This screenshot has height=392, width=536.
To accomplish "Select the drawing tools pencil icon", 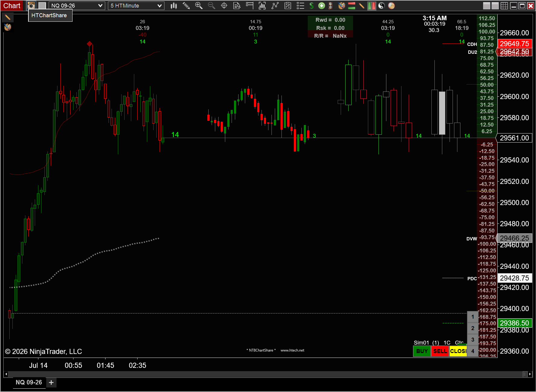I will click(x=186, y=5).
